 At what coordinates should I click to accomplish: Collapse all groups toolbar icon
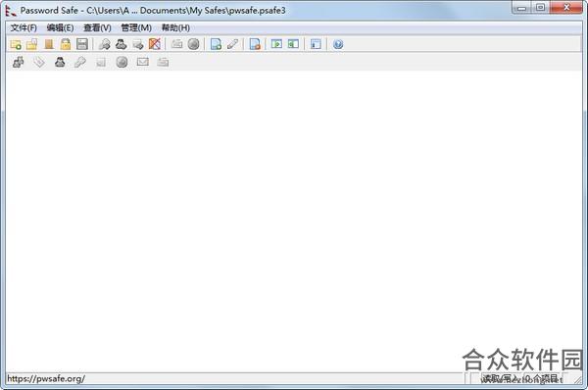pyautogui.click(x=293, y=45)
